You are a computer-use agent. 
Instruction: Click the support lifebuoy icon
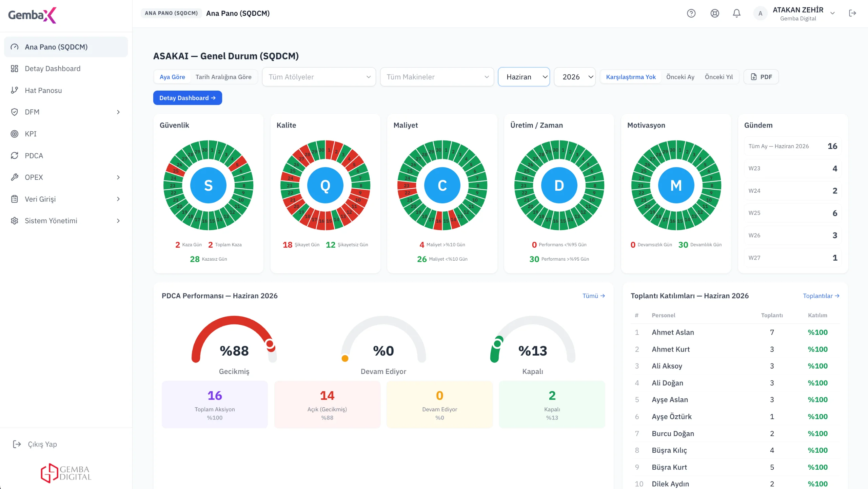715,13
